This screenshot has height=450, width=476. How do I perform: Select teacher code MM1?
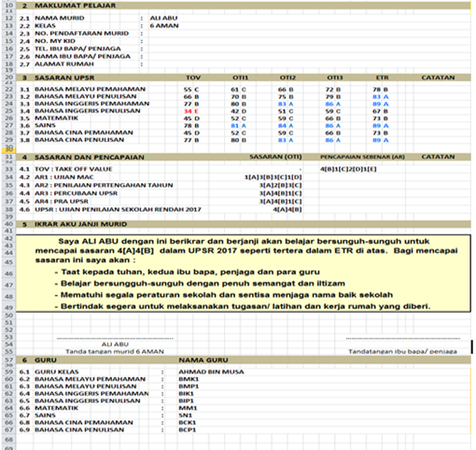pyautogui.click(x=188, y=408)
